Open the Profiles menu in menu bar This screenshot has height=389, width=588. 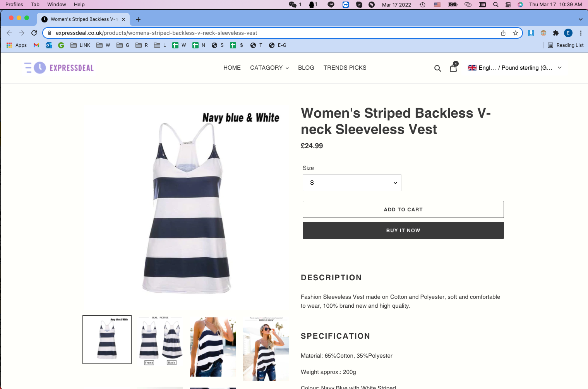coord(14,5)
